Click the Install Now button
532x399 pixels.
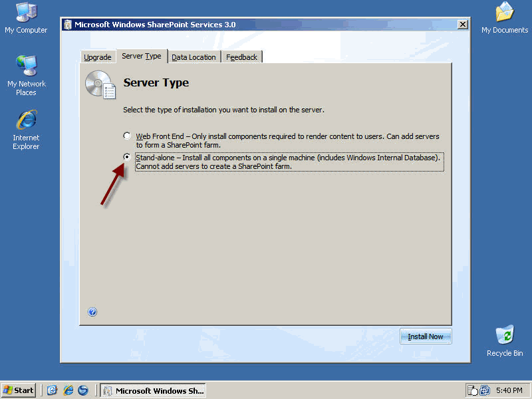coord(426,336)
